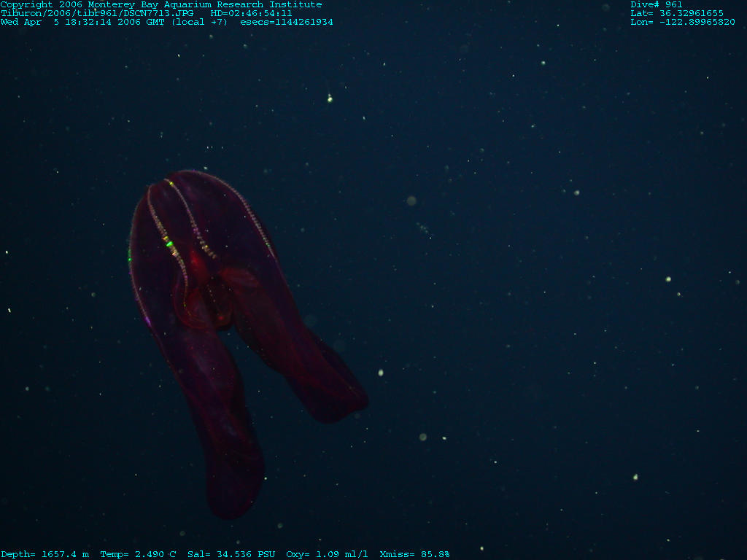
Task: Select the Xmiss= 85.8% reading
Action: 414,554
